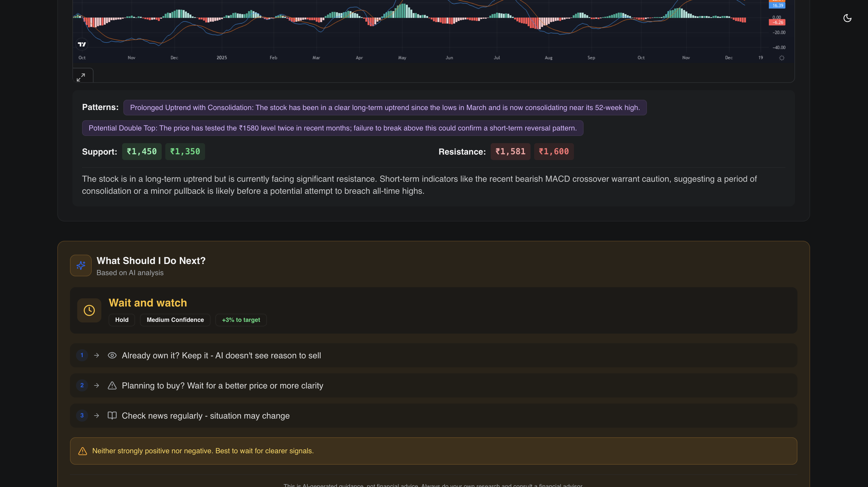Click the alert icon in the yellow disclaimer banner
Screen dimensions: 868x487
coord(82,451)
